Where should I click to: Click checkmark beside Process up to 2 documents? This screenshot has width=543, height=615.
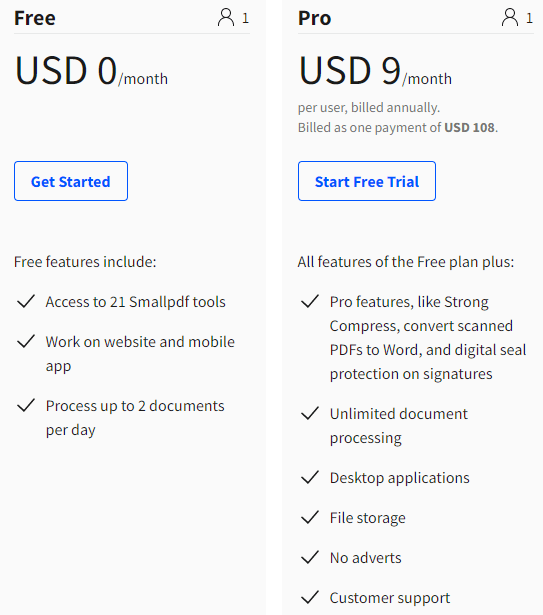point(26,405)
